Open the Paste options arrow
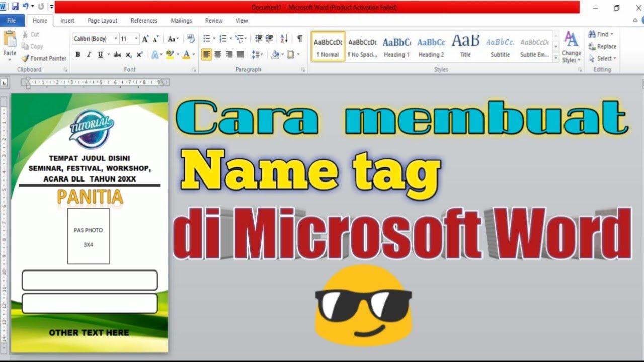The image size is (644, 362). click(10, 59)
